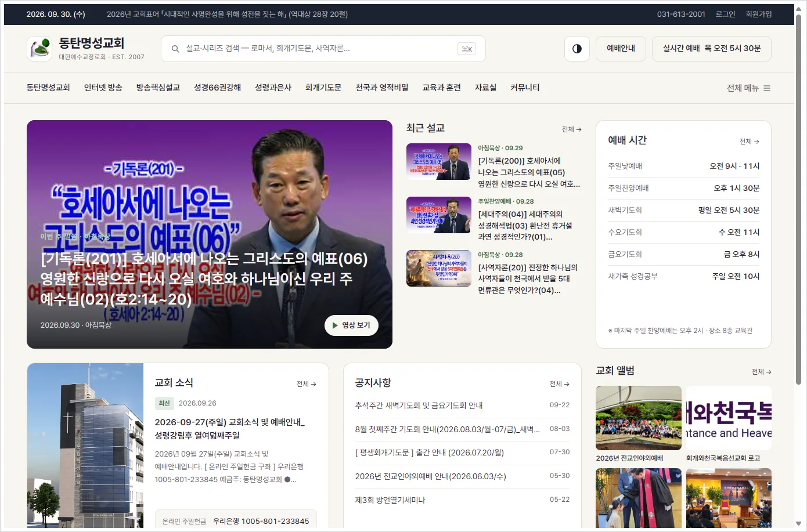Open [사역자론(20)] 진정한 하나님의 sermon title
Viewport: 807px width, 532px height.
[528, 279]
